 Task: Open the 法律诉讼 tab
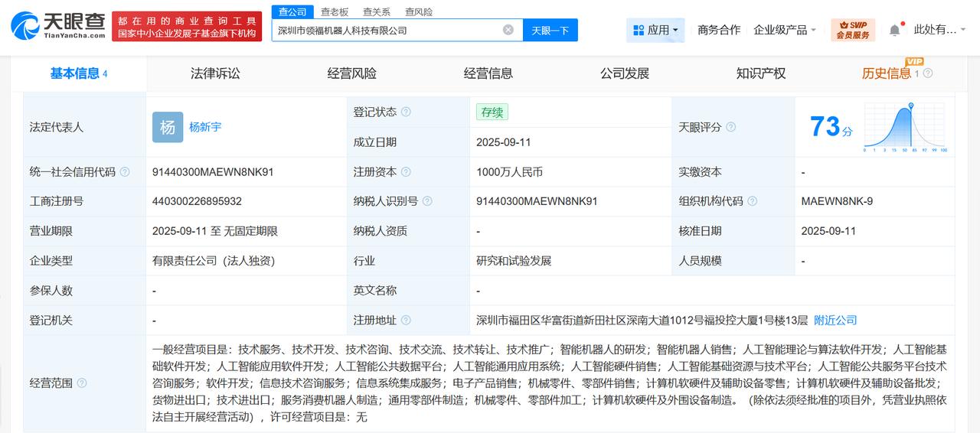point(215,73)
